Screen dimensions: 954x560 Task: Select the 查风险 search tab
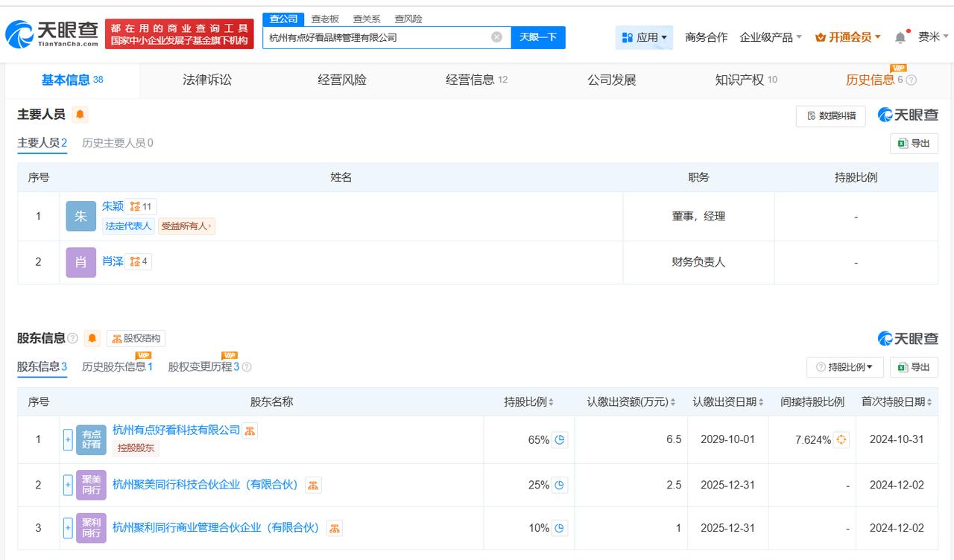click(408, 19)
